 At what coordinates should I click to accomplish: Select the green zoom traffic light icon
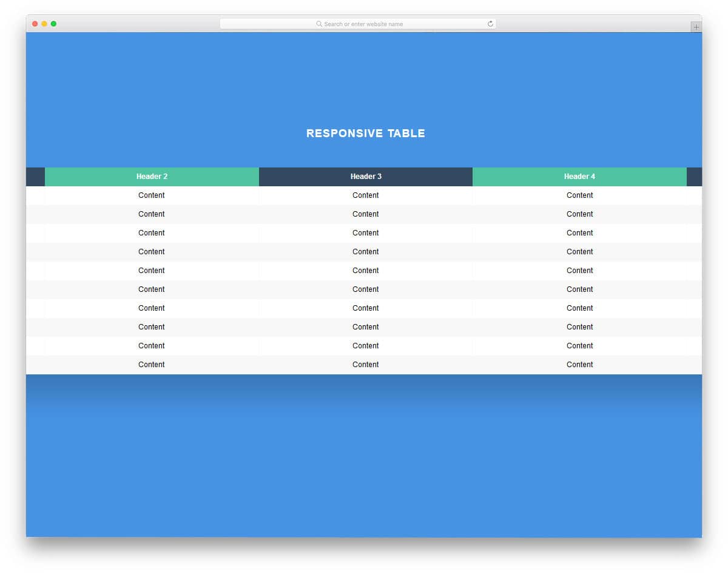[x=54, y=23]
